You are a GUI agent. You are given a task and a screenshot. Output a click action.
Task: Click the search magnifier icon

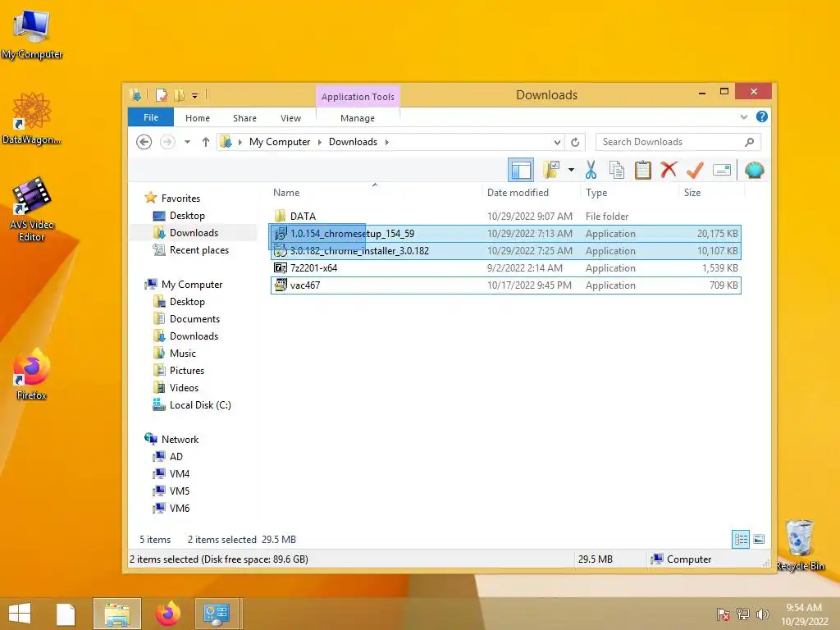click(x=750, y=142)
